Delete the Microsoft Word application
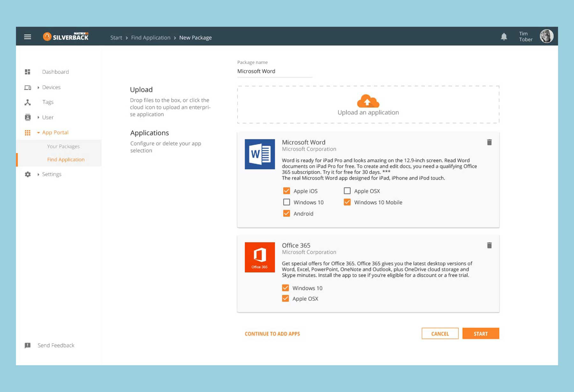574x392 pixels. click(489, 142)
